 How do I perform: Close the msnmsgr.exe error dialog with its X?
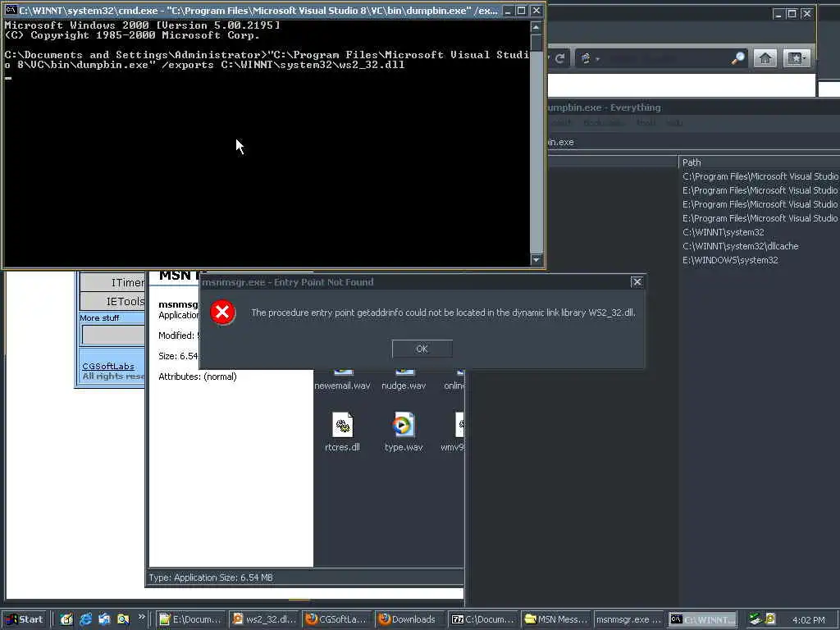pos(637,282)
